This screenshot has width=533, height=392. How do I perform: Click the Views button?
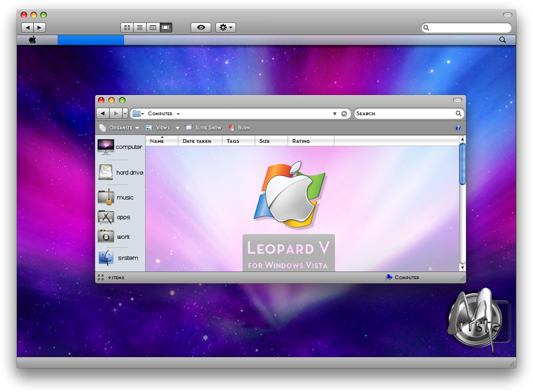tap(158, 128)
